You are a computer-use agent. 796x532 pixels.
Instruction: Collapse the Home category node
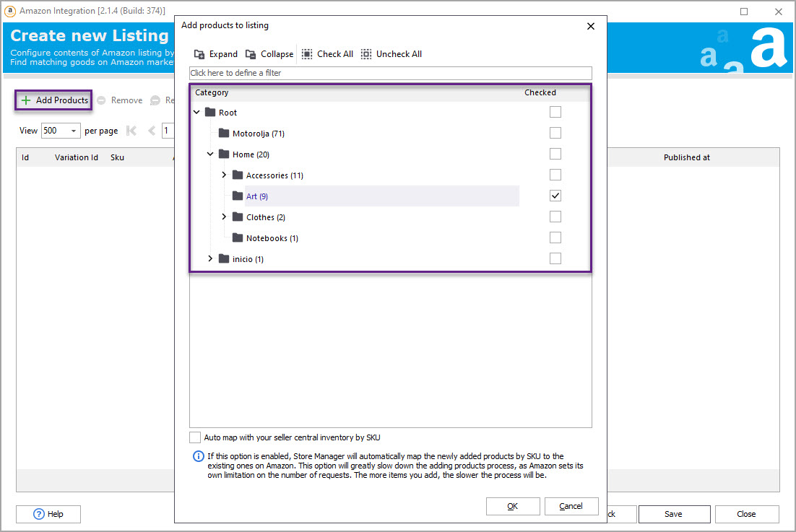[x=210, y=154]
